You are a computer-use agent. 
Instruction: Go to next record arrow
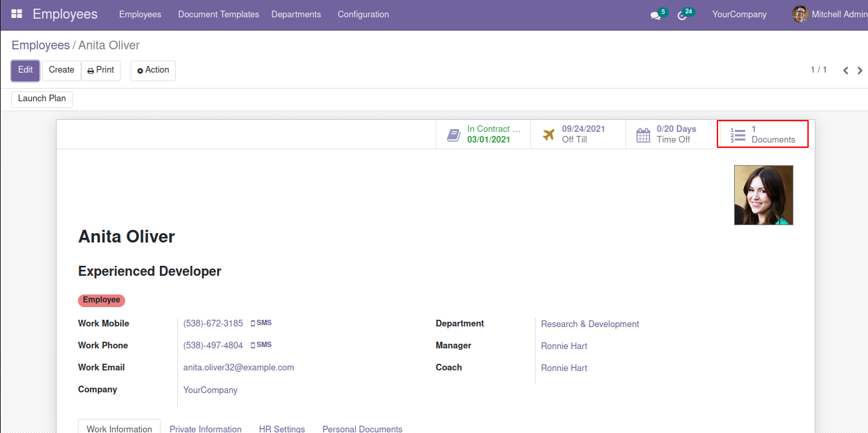[860, 71]
